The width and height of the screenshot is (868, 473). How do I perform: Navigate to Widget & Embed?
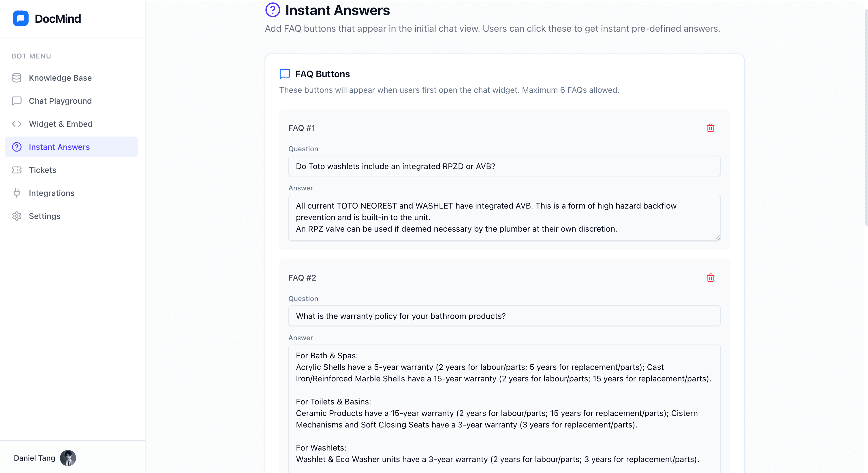pos(61,124)
